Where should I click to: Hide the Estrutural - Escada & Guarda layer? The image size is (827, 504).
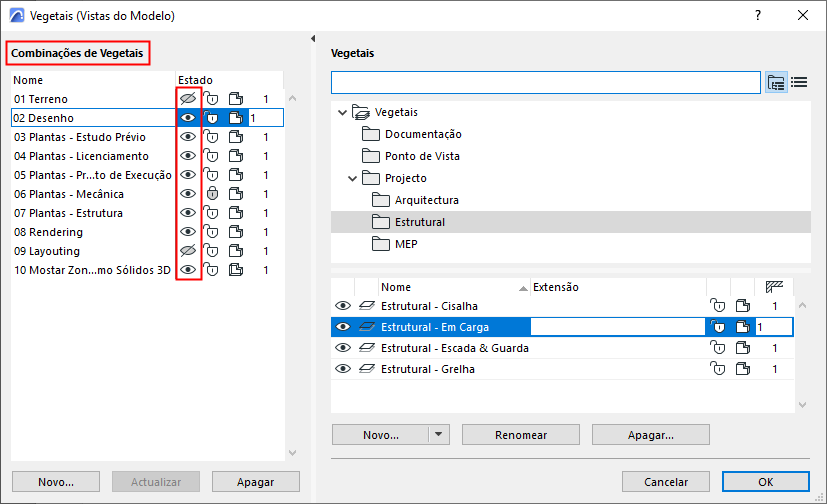click(343, 348)
